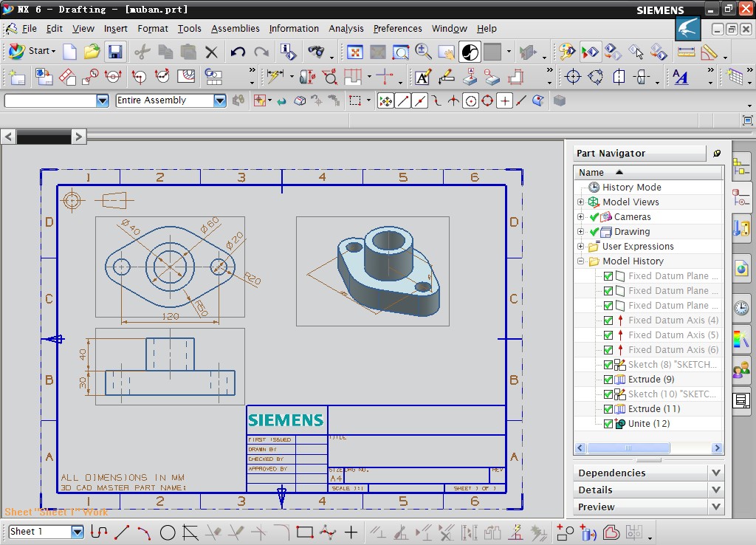Viewport: 756px width, 545px height.
Task: Expand the Model Views tree node
Action: 580,202
